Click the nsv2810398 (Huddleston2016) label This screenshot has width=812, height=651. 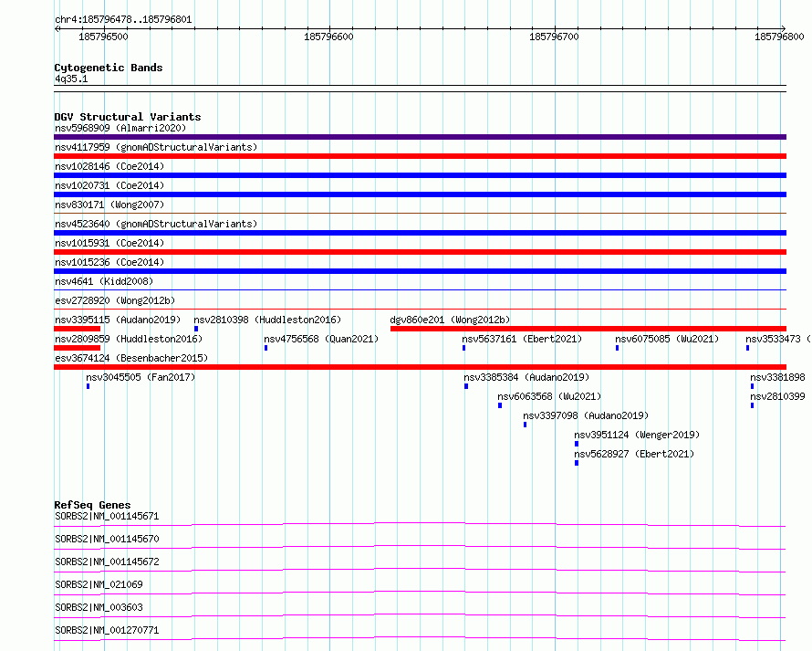coord(267,320)
